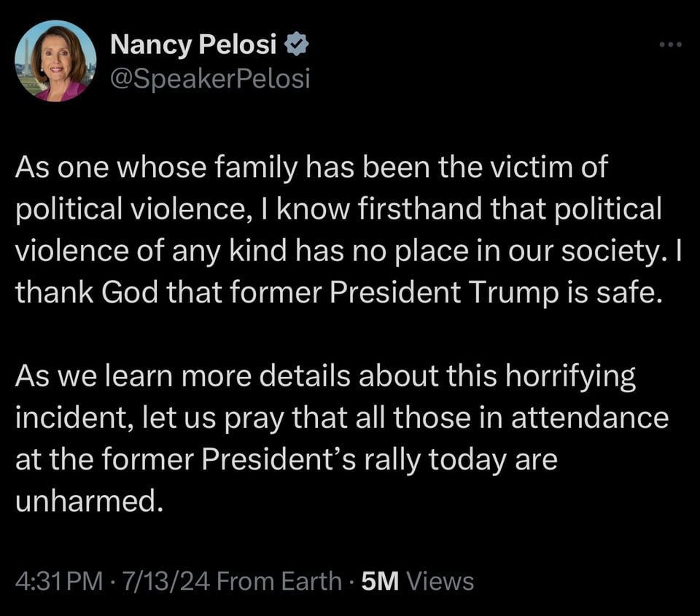Click the Nancy Pelosi display name
The width and height of the screenshot is (700, 616).
tap(193, 45)
